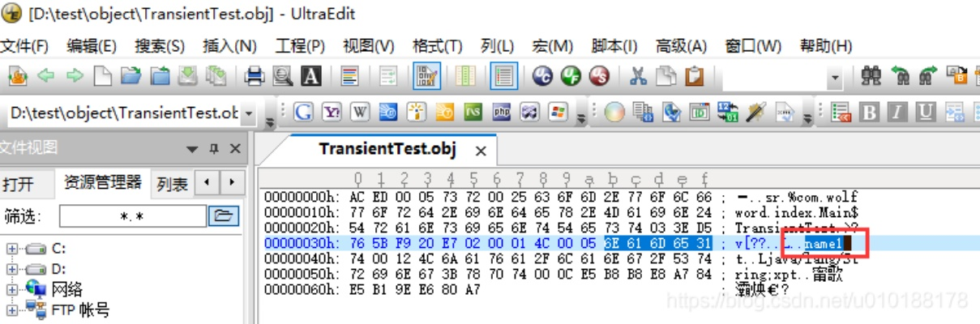Open the 编辑(E) menu
Screen dimensions: 980x324
[92, 46]
